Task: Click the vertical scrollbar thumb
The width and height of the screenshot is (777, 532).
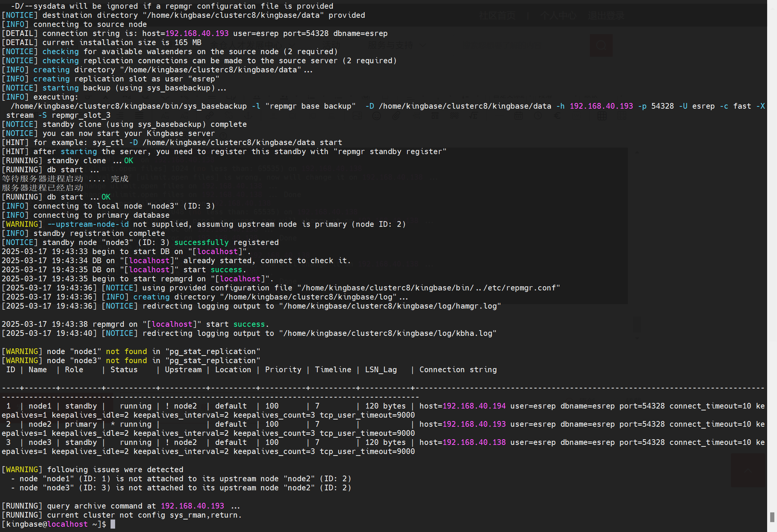Action: click(x=772, y=517)
